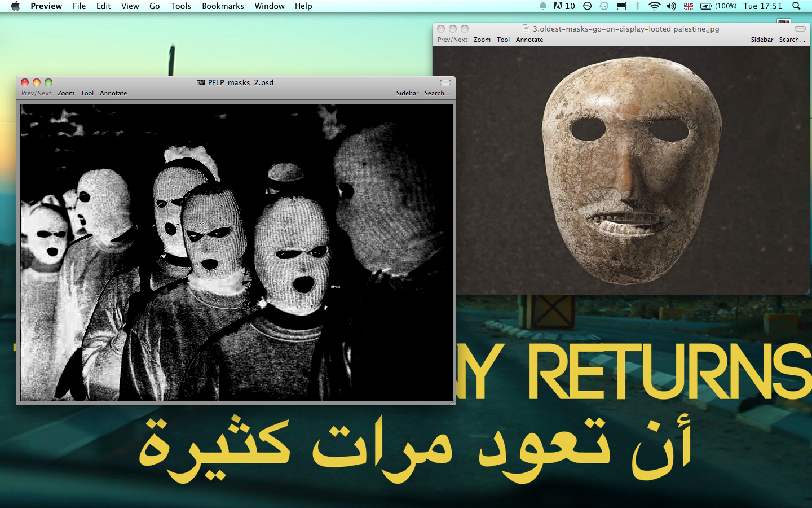Click the stone mask image in jpg window

(621, 170)
